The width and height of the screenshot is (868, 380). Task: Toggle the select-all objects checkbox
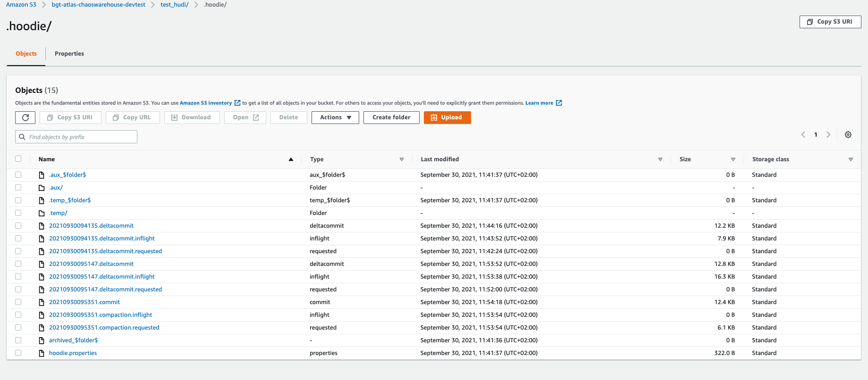tap(18, 159)
